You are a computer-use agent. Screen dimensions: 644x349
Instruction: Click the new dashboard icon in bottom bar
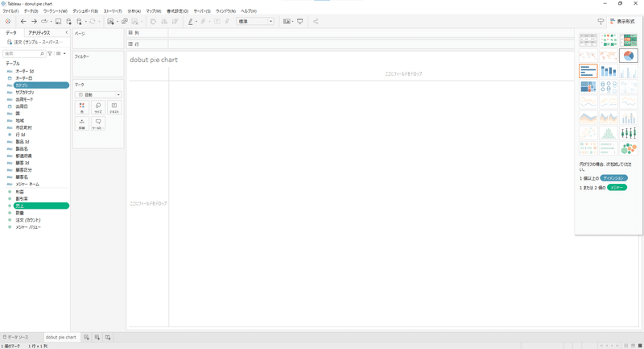[97, 337]
